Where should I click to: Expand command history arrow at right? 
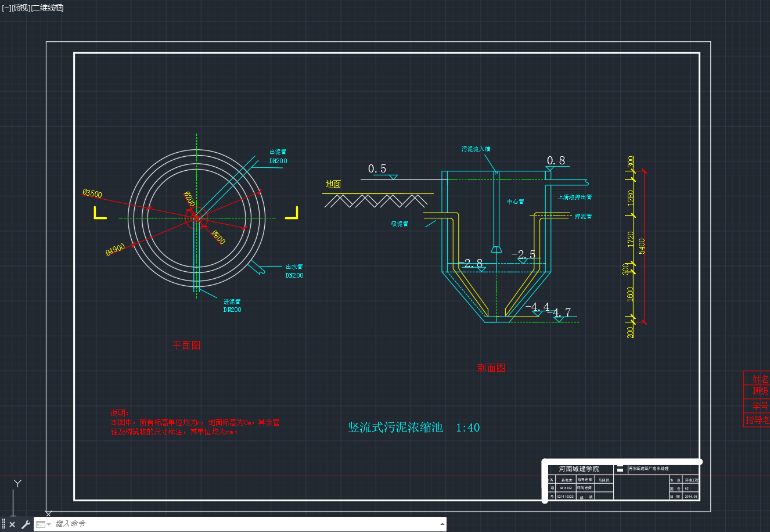coord(442,524)
